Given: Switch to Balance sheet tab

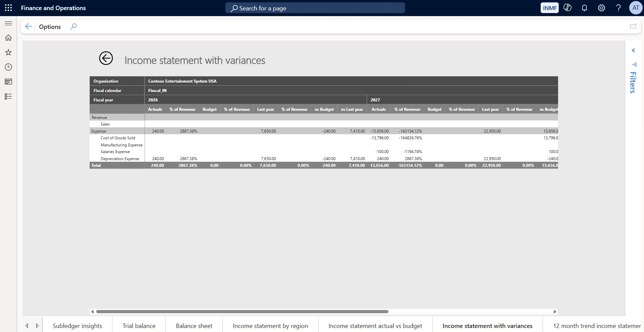Looking at the screenshot, I should [194, 326].
